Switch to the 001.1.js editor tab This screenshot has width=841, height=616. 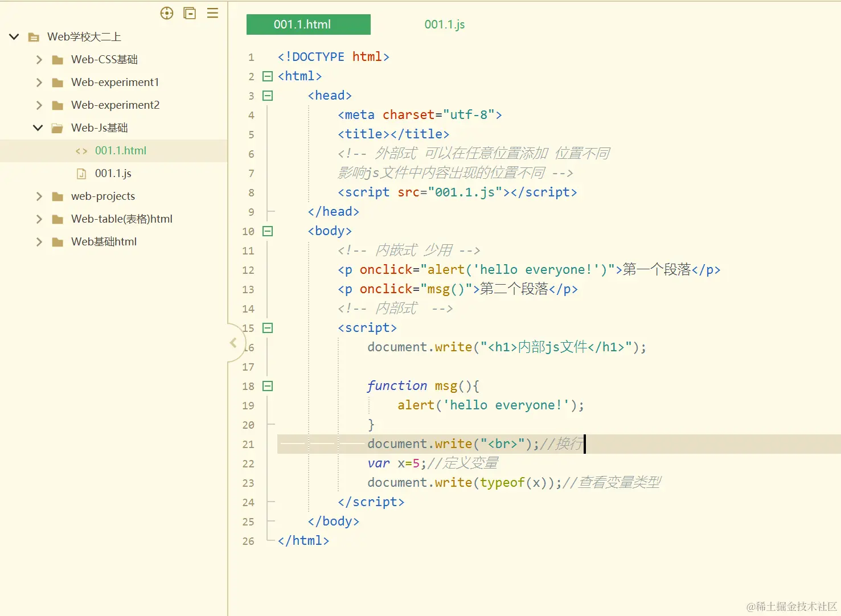click(x=444, y=24)
